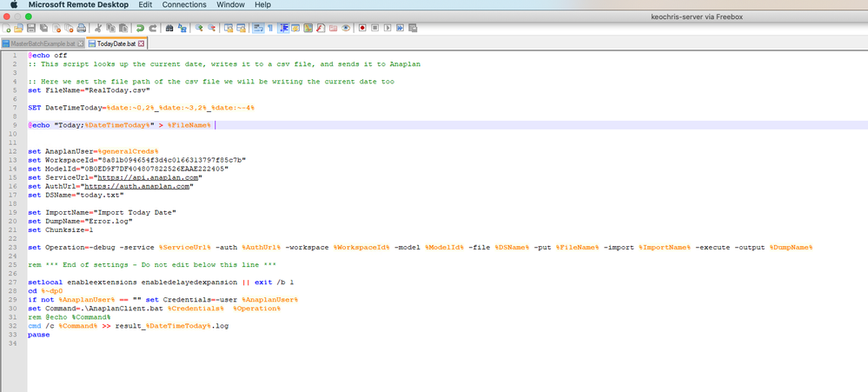Viewport: 868px width, 392px height.
Task: Run macro multiple times icon
Action: tap(401, 28)
